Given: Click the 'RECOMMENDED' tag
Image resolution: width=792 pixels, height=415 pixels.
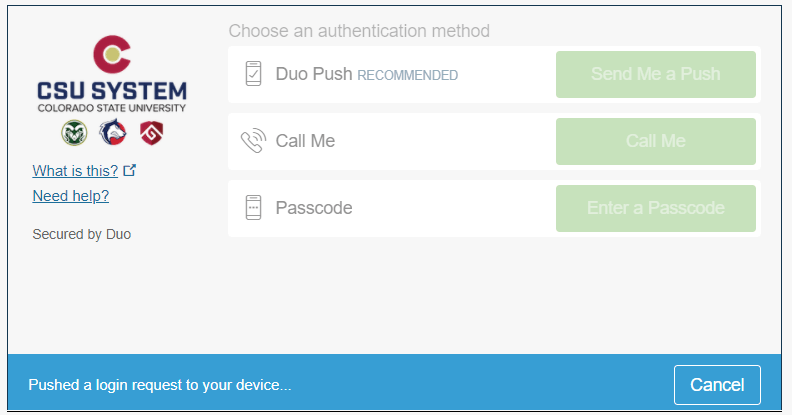Looking at the screenshot, I should 408,75.
